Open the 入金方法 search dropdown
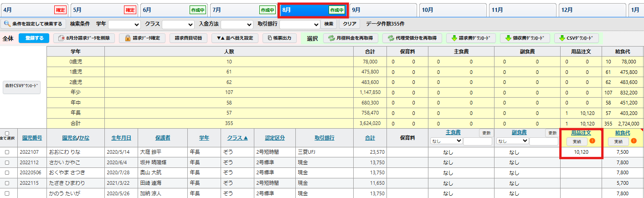This screenshot has width=644, height=198. click(237, 24)
